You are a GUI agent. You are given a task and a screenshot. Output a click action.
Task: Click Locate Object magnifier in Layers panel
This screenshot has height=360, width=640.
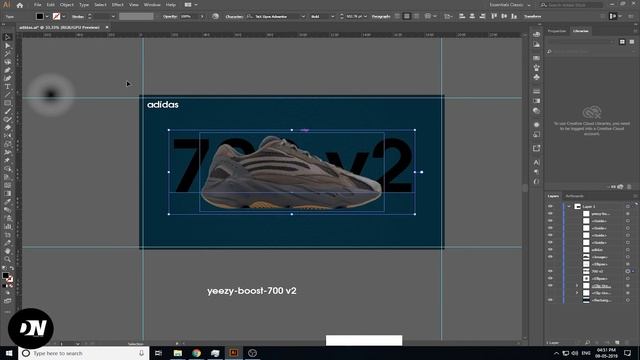tap(587, 342)
